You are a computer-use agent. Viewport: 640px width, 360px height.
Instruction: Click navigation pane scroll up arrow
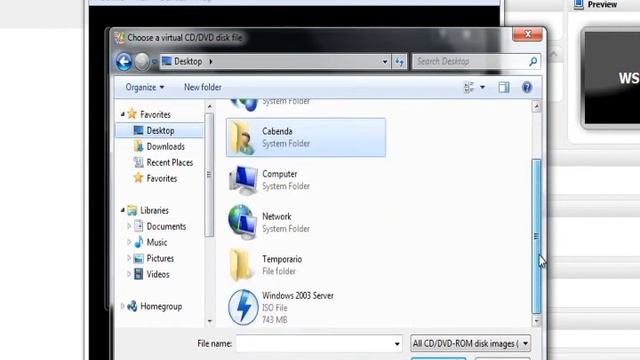click(x=210, y=107)
